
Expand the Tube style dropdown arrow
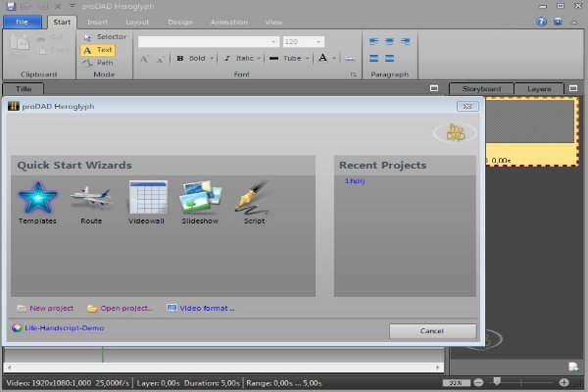[x=307, y=59]
